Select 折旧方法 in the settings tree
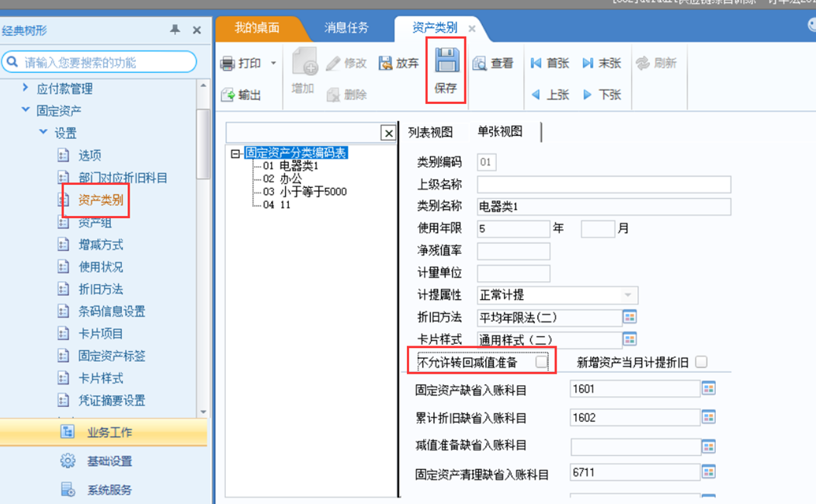This screenshot has height=504, width=816. pos(101,289)
